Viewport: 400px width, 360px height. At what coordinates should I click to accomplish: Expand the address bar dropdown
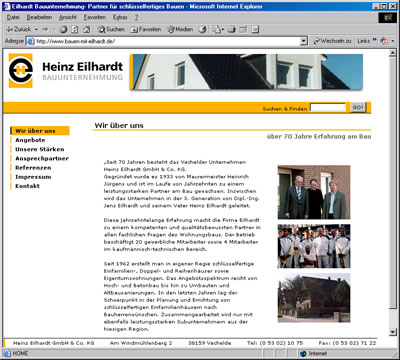point(304,41)
